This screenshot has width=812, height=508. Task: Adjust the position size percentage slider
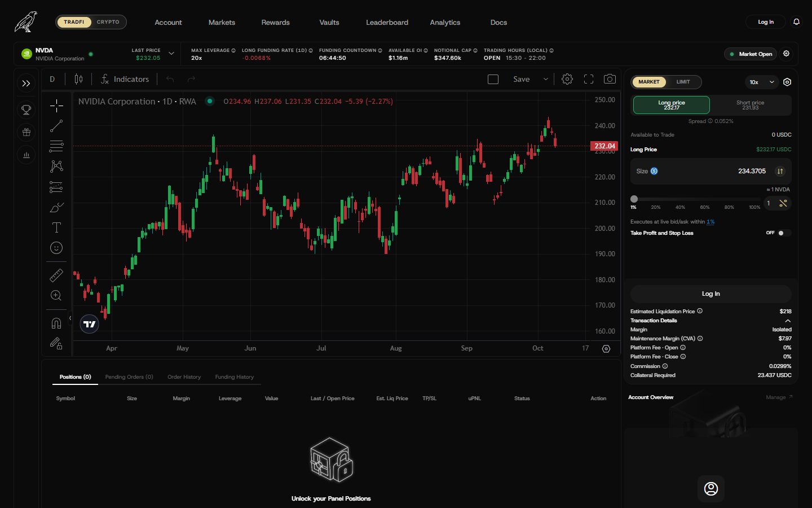[x=695, y=199]
